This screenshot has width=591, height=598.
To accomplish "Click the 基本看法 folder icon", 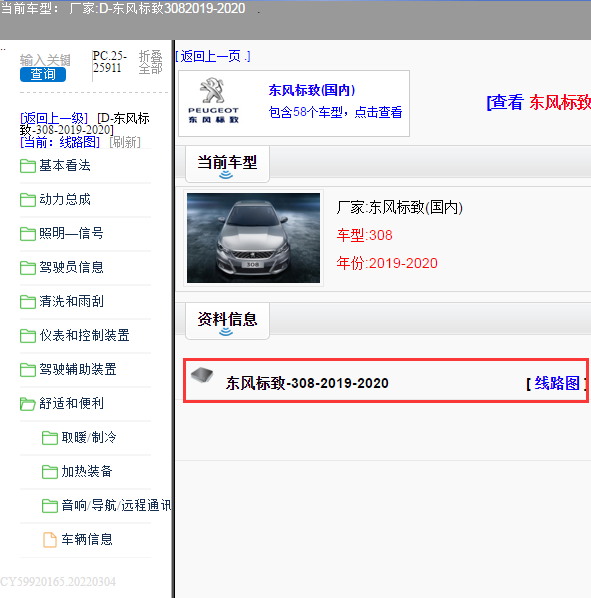I will tap(28, 166).
